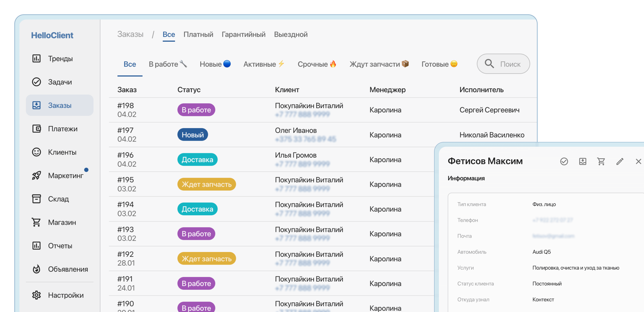Viewport: 644px width, 312px height.
Task: Click Ждет запчасть status badge of order #195
Action: (206, 184)
